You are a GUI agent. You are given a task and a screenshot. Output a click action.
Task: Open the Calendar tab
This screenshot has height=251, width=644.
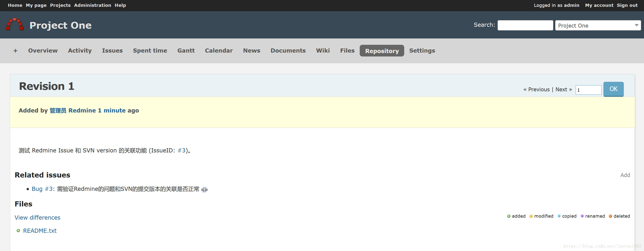tap(219, 51)
